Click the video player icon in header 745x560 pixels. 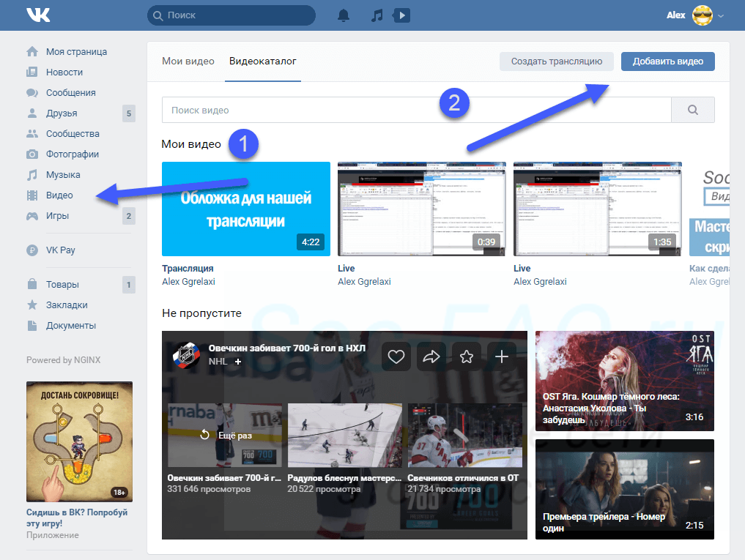[x=401, y=15]
